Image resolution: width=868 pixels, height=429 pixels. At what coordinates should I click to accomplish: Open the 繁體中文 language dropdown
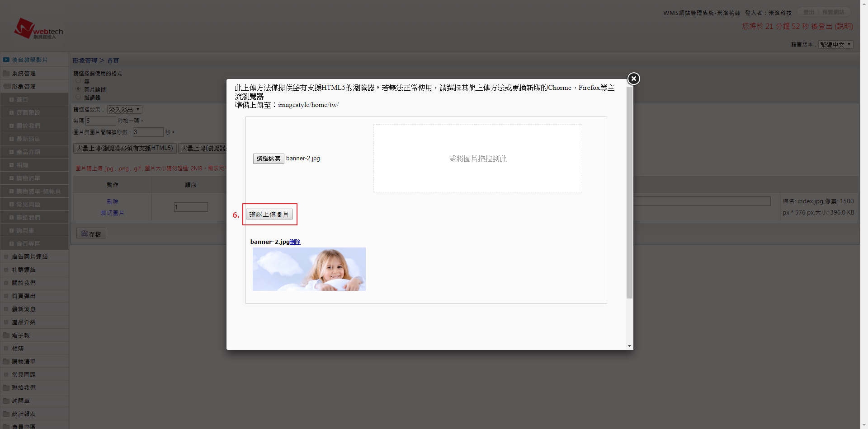[x=835, y=45]
